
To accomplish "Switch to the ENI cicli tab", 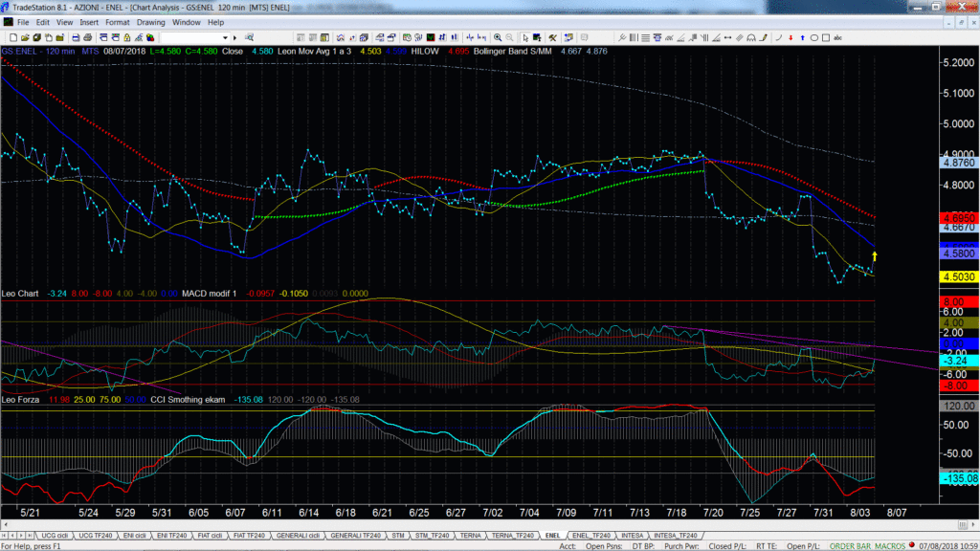I will pyautogui.click(x=134, y=536).
